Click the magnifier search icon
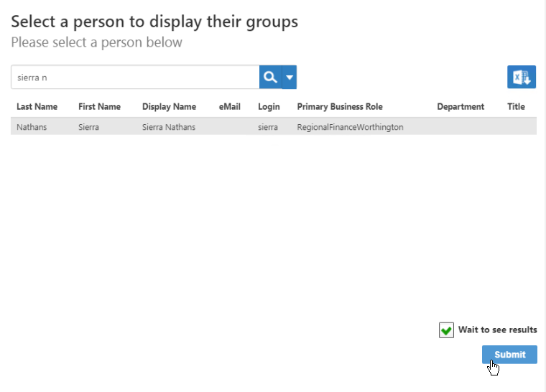 point(270,78)
